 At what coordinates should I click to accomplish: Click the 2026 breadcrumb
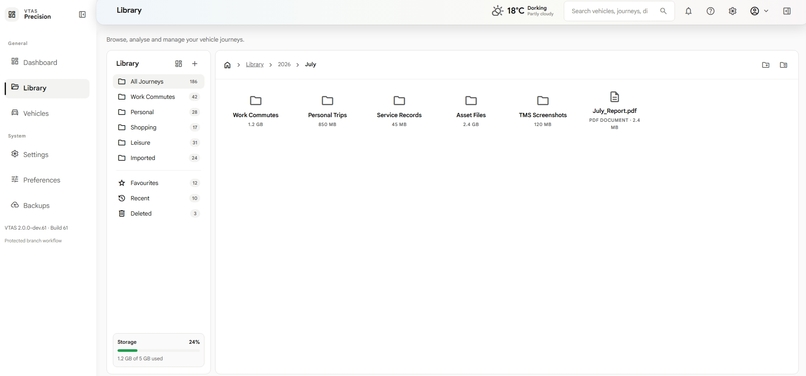[x=284, y=65]
